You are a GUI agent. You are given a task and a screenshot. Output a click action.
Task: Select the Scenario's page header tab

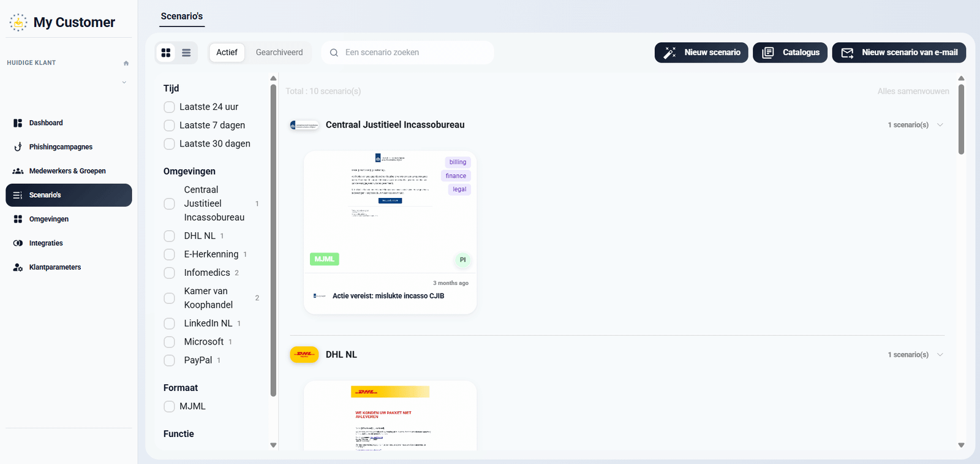point(182,17)
